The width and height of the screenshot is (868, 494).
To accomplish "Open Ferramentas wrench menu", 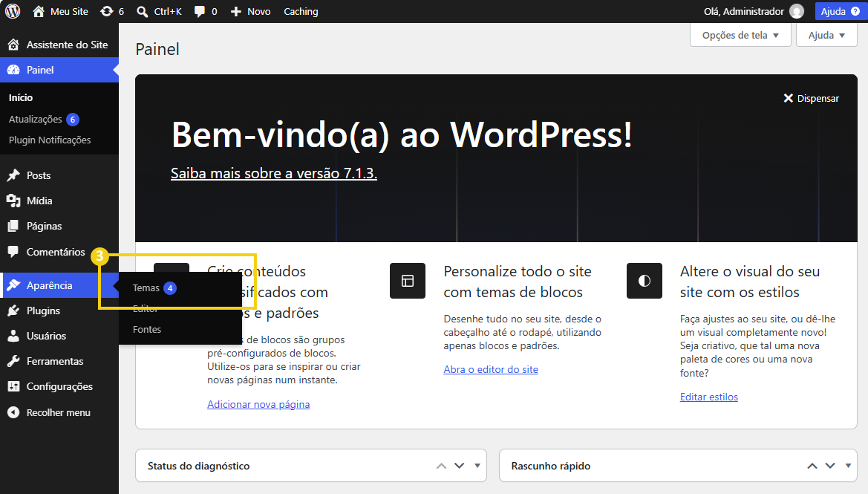I will point(59,361).
